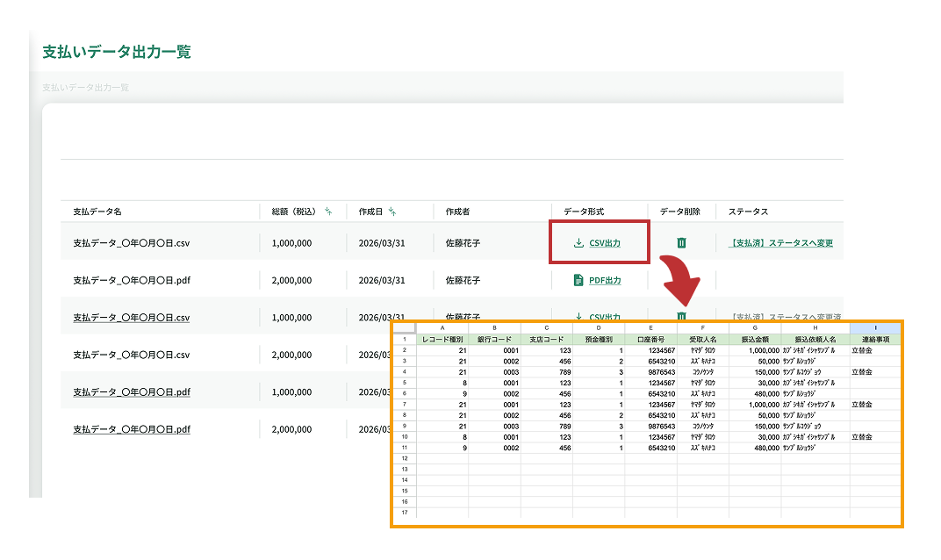This screenshot has height=560, width=941.
Task: Select spreadsheet column E header
Action: click(650, 327)
